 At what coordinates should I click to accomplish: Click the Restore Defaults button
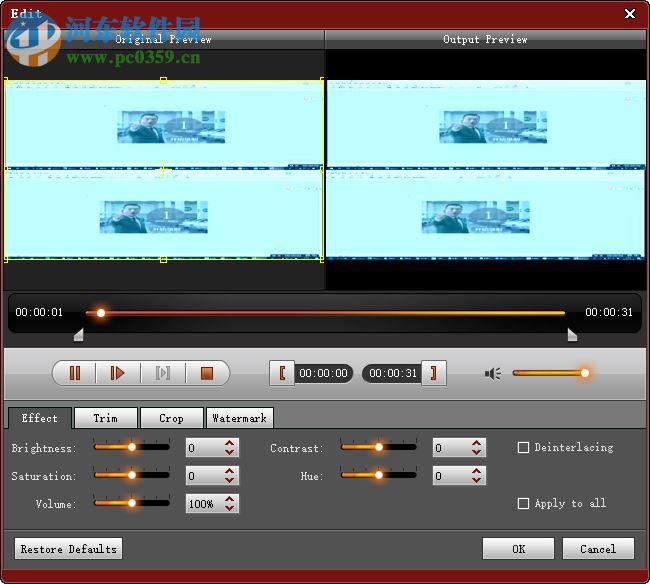68,549
